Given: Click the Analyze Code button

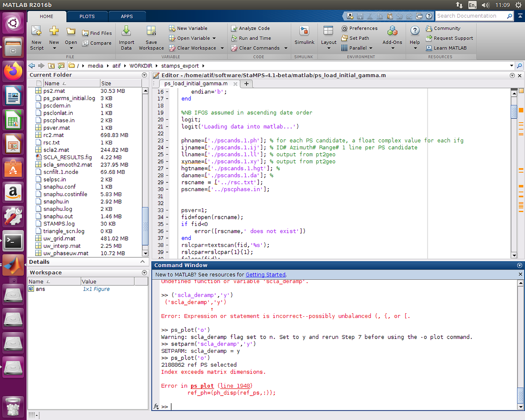Looking at the screenshot, I should 250,28.
